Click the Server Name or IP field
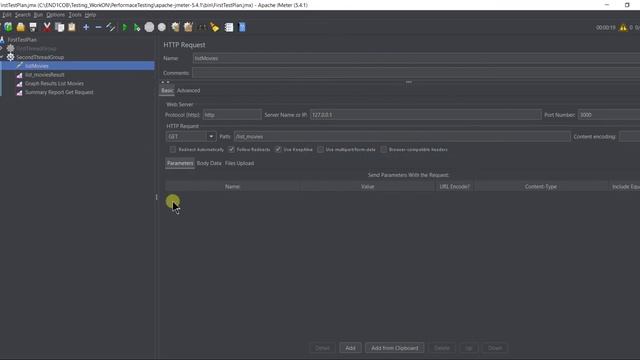This screenshot has height=360, width=640. tap(426, 115)
